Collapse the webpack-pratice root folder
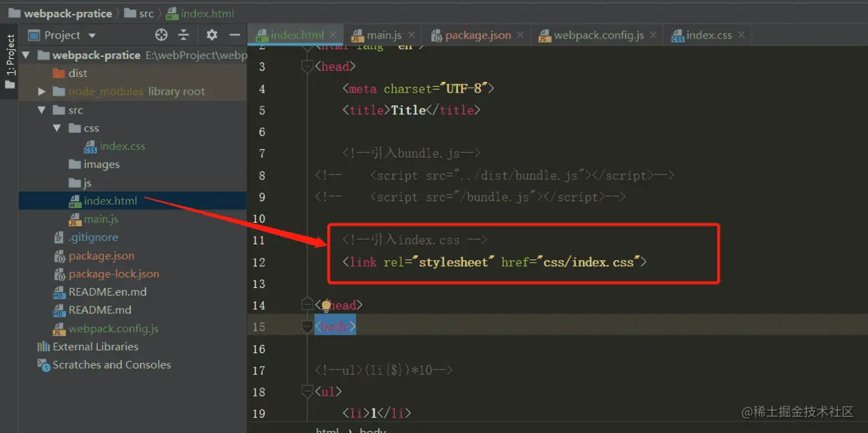 27,55
